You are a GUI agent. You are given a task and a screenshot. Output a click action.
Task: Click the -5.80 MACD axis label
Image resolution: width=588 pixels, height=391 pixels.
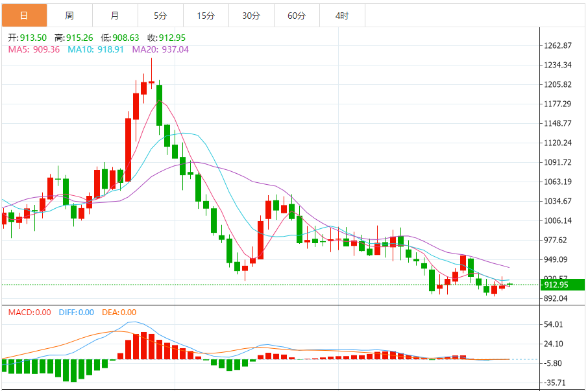[x=553, y=364]
